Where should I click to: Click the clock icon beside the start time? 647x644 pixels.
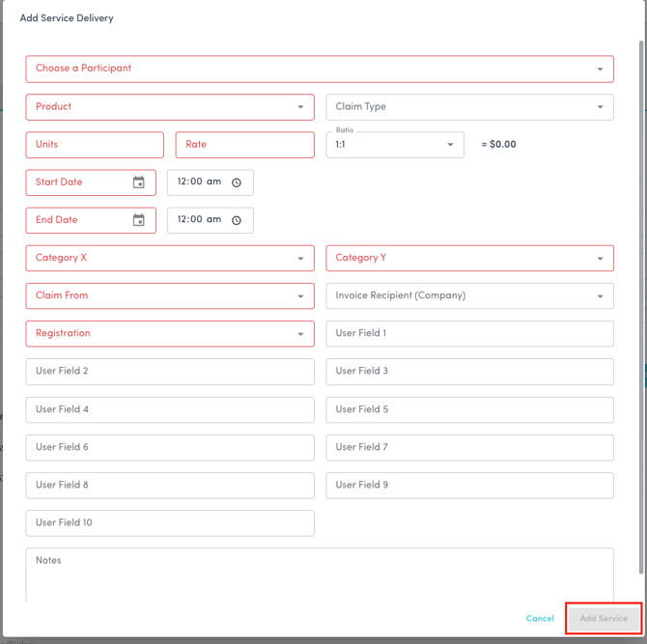(237, 182)
